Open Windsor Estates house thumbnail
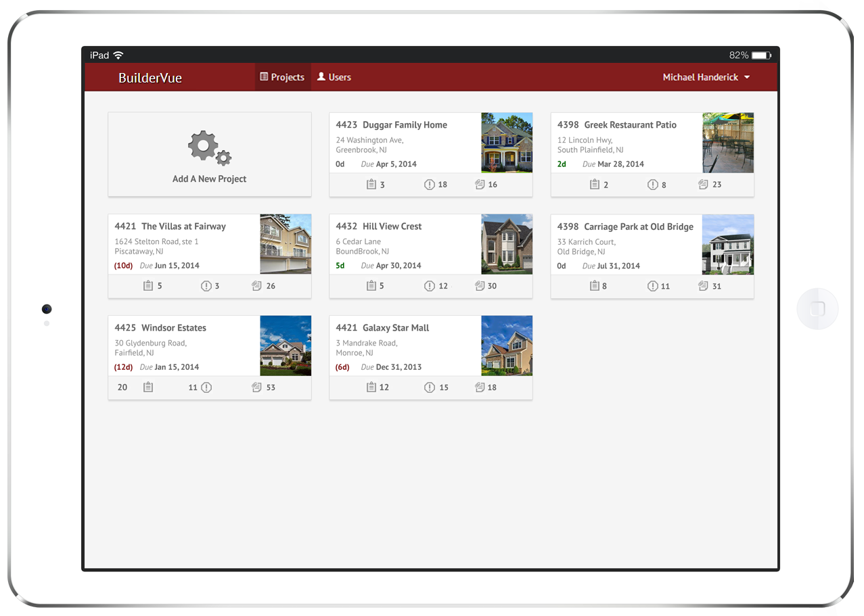Image resolution: width=864 pixels, height=616 pixels. 286,346
